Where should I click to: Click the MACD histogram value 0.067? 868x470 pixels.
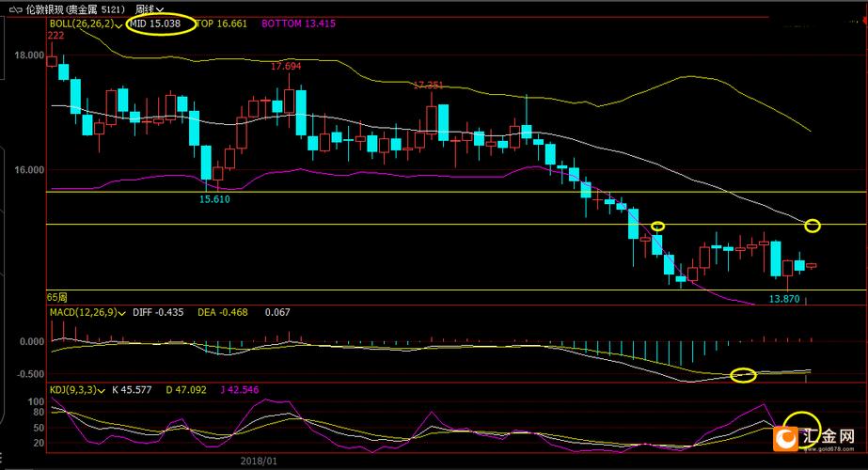pos(277,313)
